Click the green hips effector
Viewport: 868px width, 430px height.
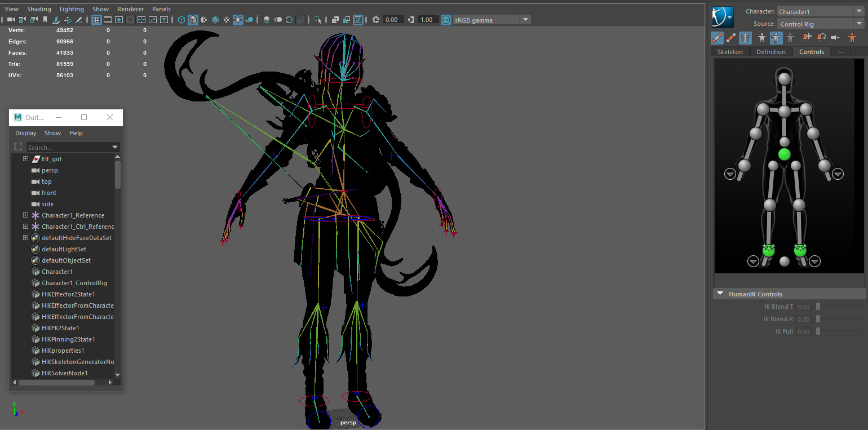784,154
